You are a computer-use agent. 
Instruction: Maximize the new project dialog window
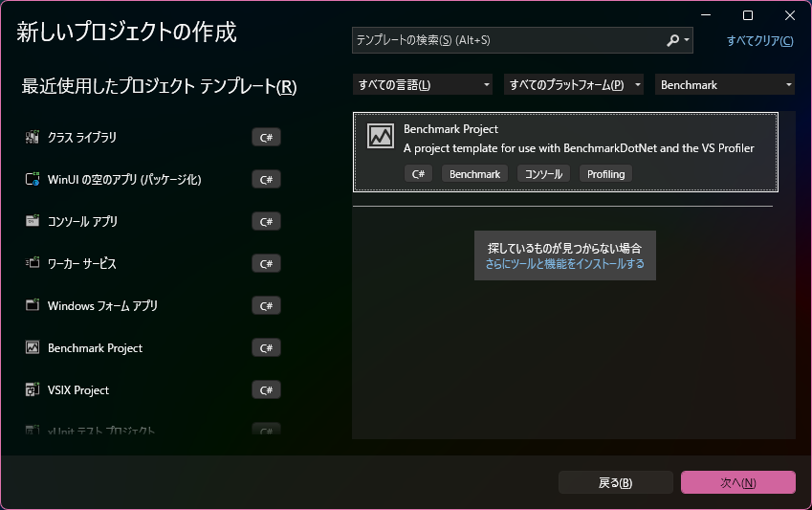pos(748,15)
